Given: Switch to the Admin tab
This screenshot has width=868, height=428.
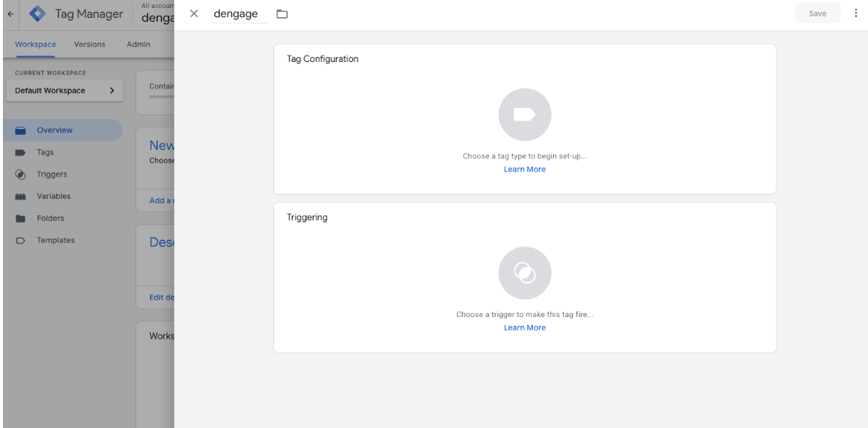Looking at the screenshot, I should coord(138,45).
